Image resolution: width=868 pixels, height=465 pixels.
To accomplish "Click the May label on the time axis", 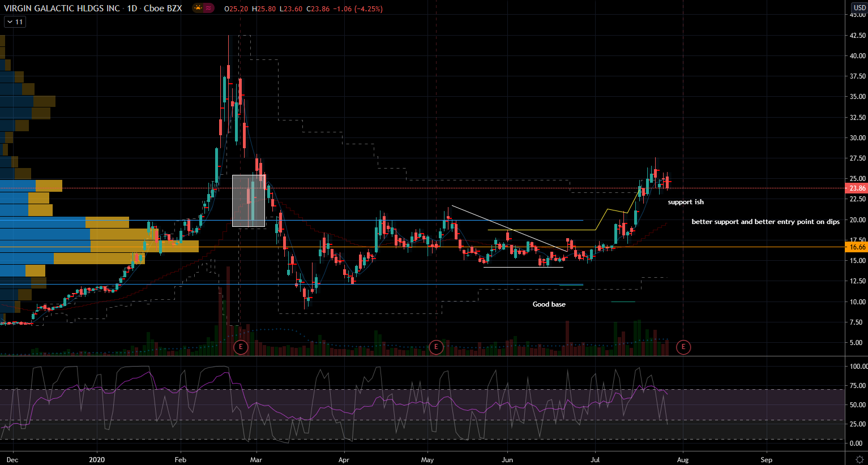I will click(x=427, y=460).
